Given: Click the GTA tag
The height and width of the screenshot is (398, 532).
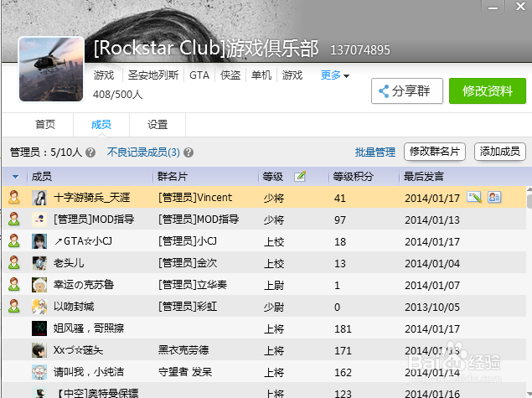Looking at the screenshot, I should tap(199, 75).
